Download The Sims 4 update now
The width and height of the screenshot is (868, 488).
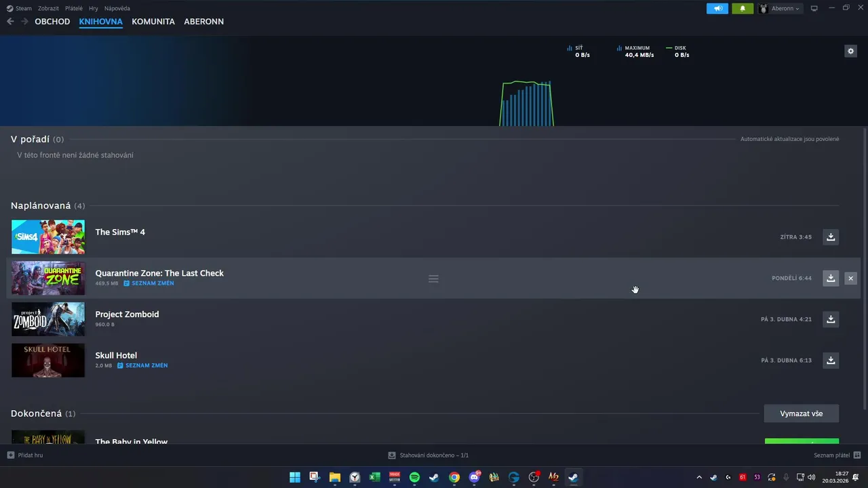[831, 237]
